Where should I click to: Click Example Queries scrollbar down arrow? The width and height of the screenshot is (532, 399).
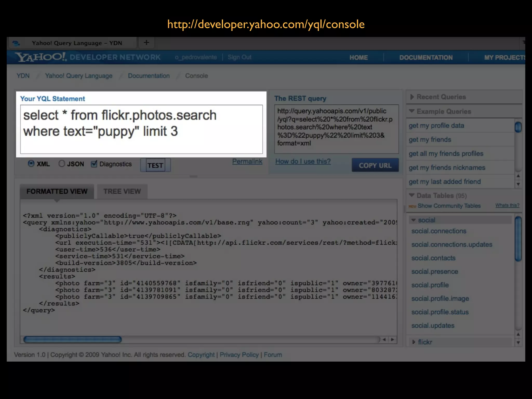[518, 184]
